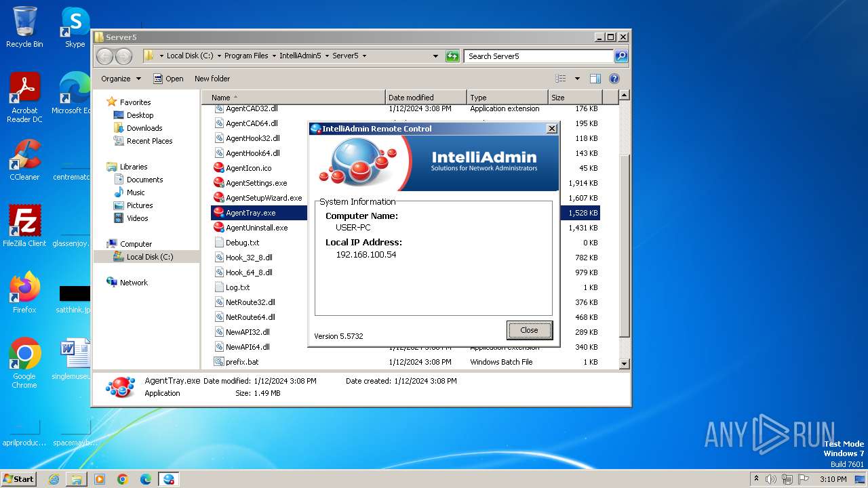The image size is (868, 488).
Task: Expand the IntelliAdmin5 breadcrumb arrow
Action: [x=326, y=56]
